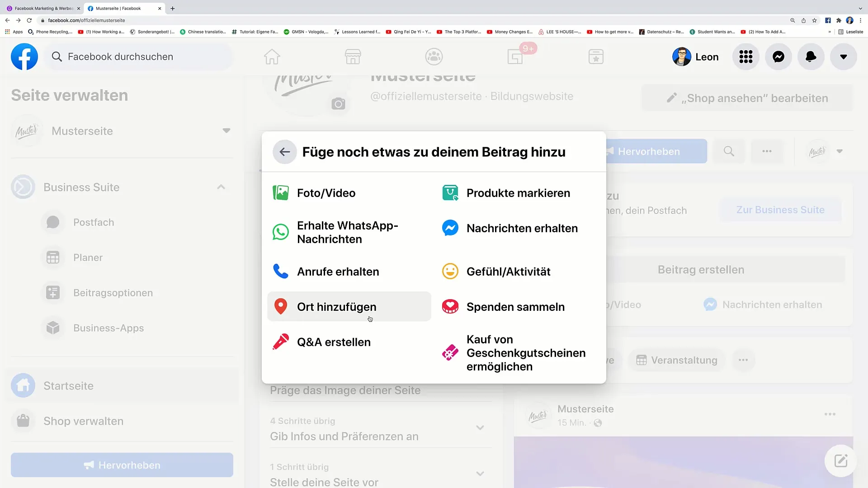
Task: Open the Apps bookmark shortcut
Action: pyautogui.click(x=14, y=32)
